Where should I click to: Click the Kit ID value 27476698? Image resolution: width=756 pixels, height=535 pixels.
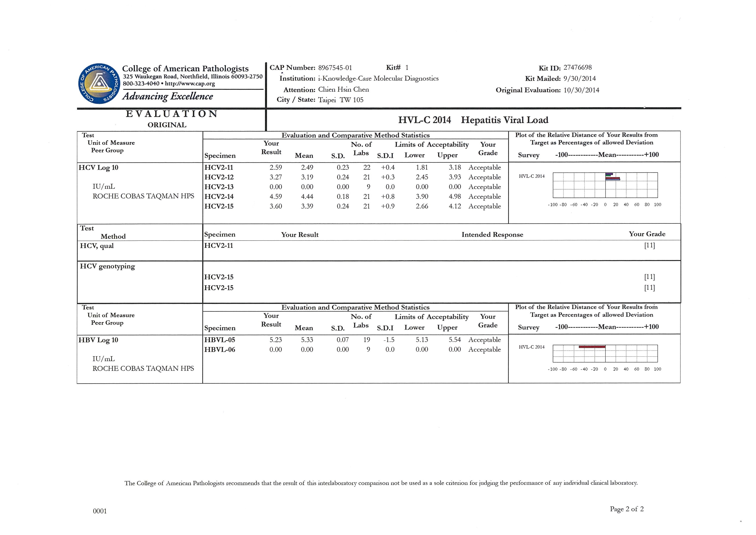pyautogui.click(x=577, y=67)
